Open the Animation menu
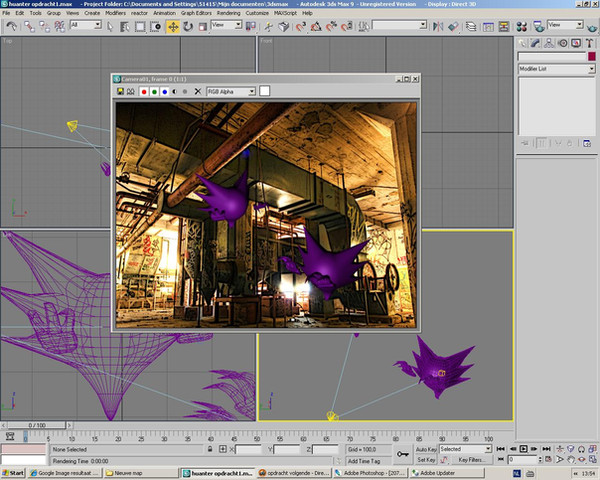 [x=165, y=13]
